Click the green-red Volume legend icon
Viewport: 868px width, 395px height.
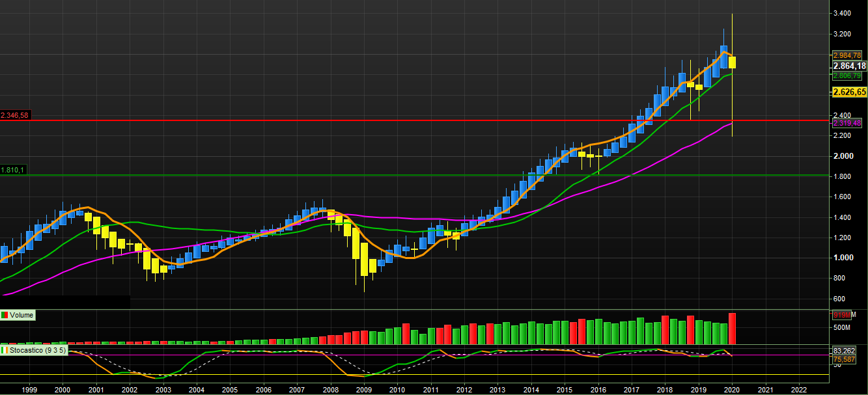point(6,315)
